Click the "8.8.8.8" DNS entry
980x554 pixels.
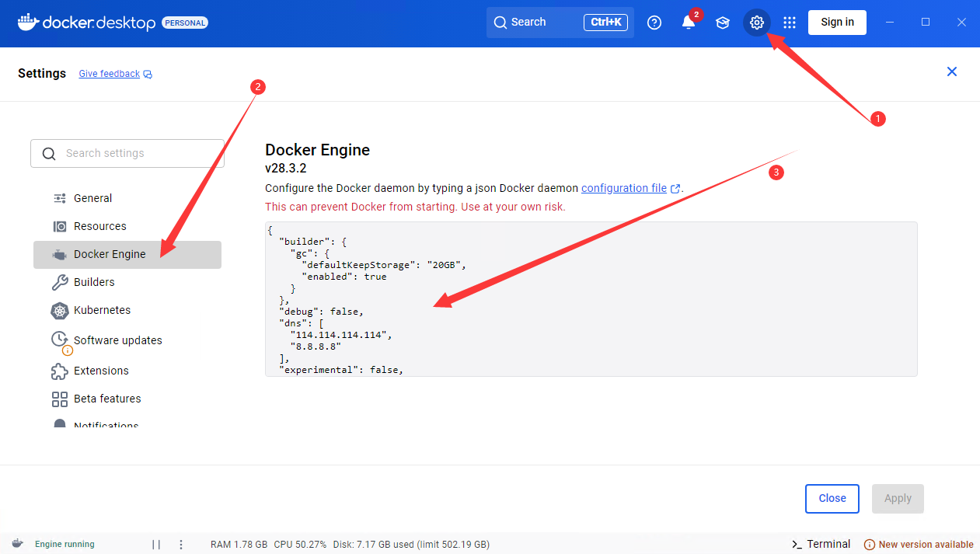tap(316, 347)
